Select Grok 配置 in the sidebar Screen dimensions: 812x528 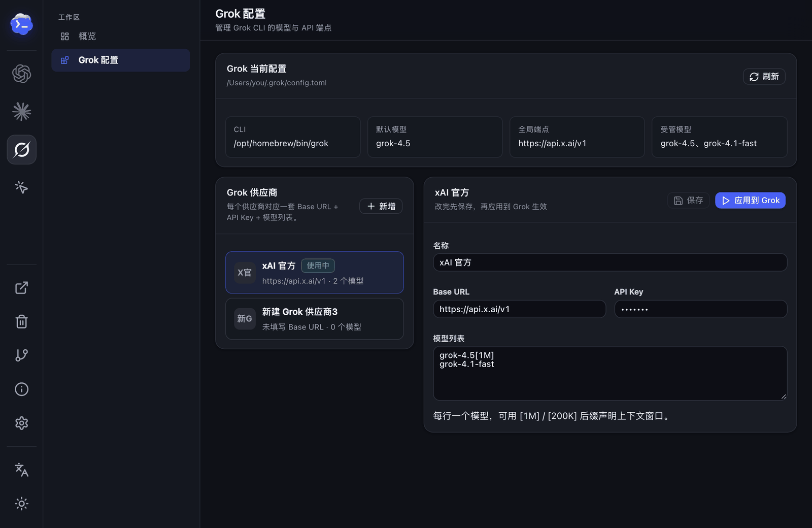pos(121,60)
